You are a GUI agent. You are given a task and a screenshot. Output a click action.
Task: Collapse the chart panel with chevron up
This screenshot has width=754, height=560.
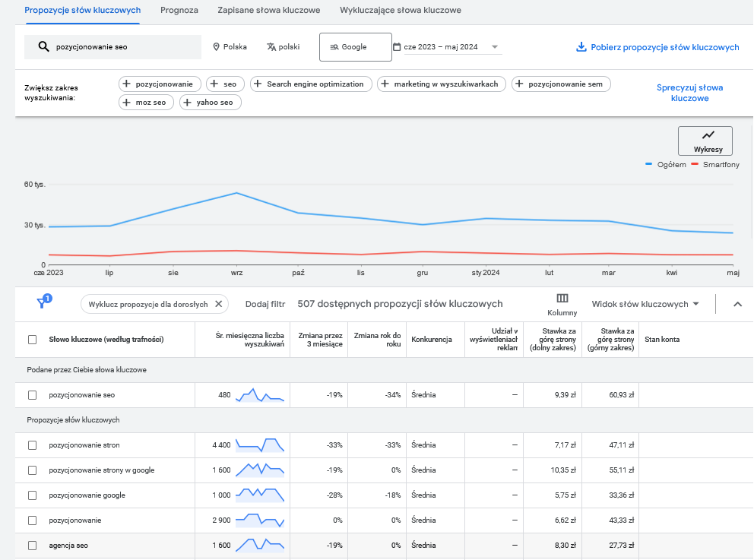[737, 304]
